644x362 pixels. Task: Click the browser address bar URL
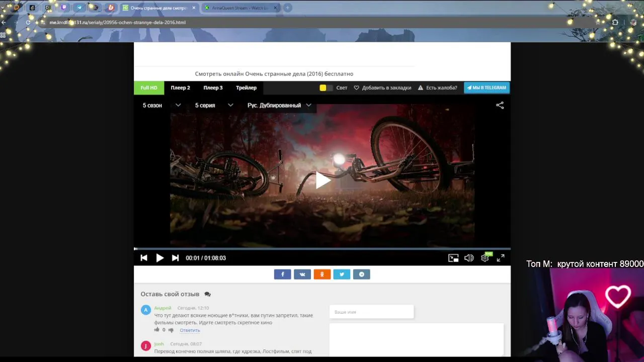click(x=118, y=23)
